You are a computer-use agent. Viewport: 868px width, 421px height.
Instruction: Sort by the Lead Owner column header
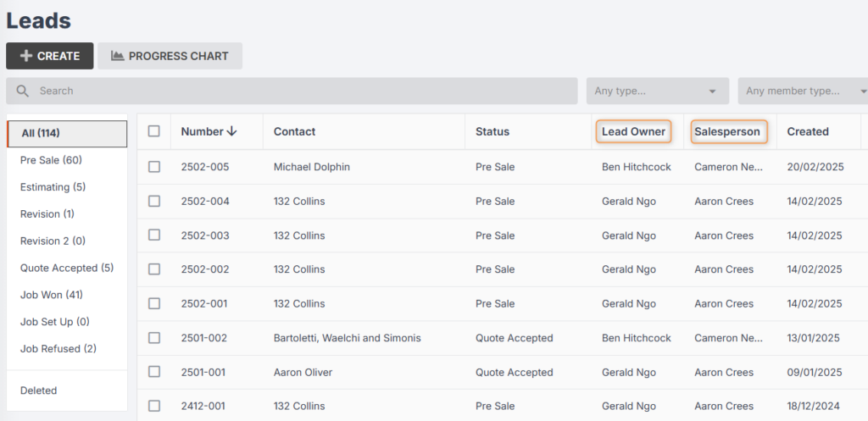(x=633, y=131)
